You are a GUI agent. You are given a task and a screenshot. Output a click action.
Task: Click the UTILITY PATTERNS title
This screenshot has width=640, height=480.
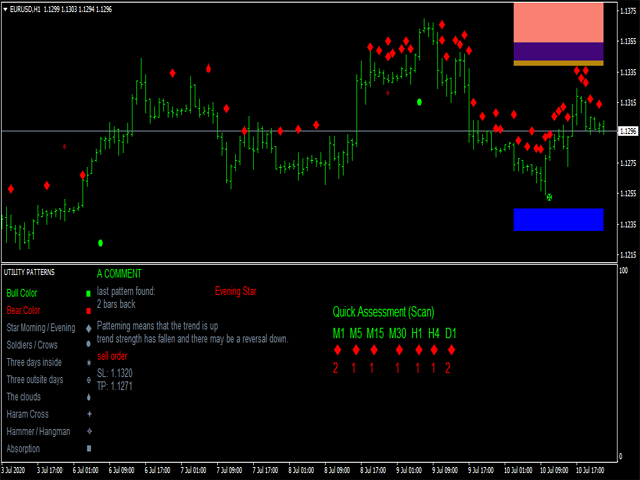pos(29,272)
